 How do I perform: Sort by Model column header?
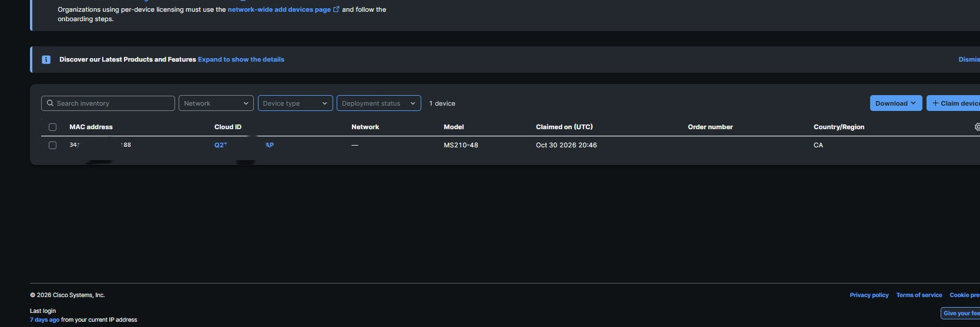[454, 127]
